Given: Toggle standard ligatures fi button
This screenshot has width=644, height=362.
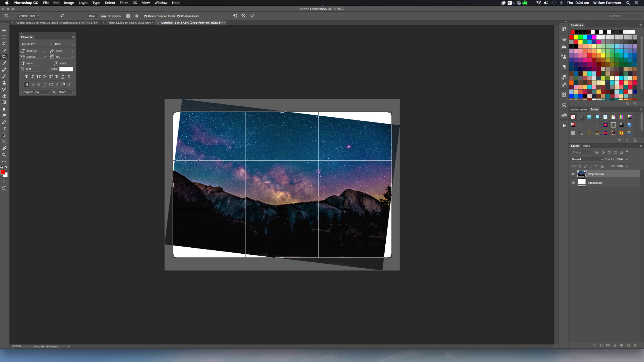Looking at the screenshot, I should [27, 85].
